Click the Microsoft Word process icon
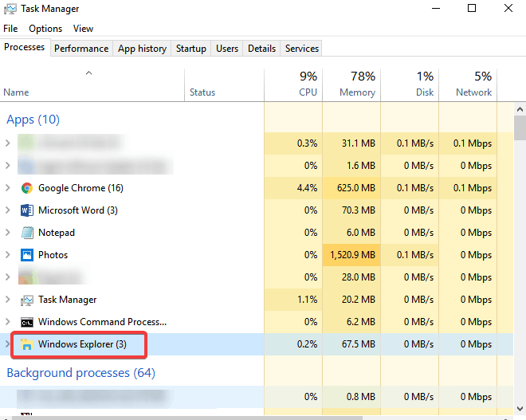 pyautogui.click(x=27, y=210)
